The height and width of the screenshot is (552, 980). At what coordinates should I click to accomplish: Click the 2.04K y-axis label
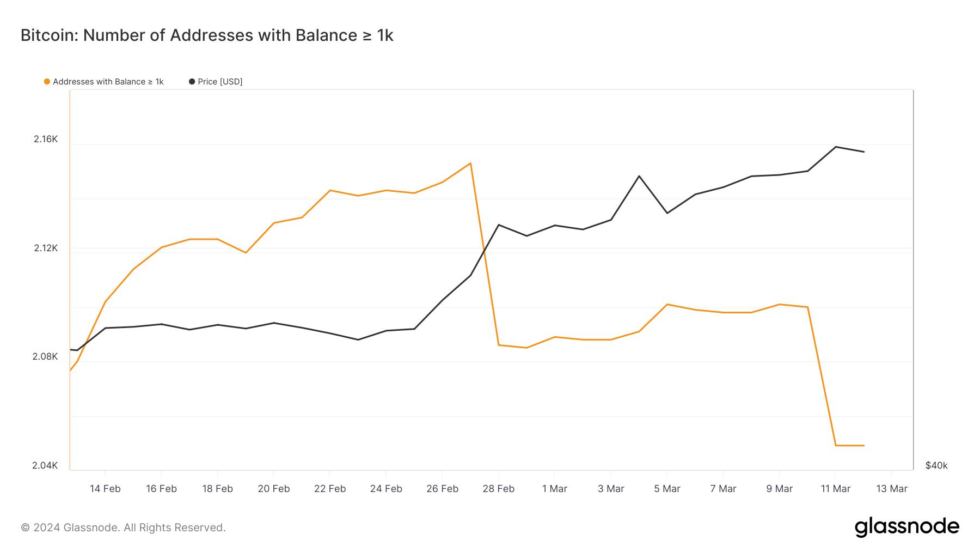pyautogui.click(x=45, y=465)
